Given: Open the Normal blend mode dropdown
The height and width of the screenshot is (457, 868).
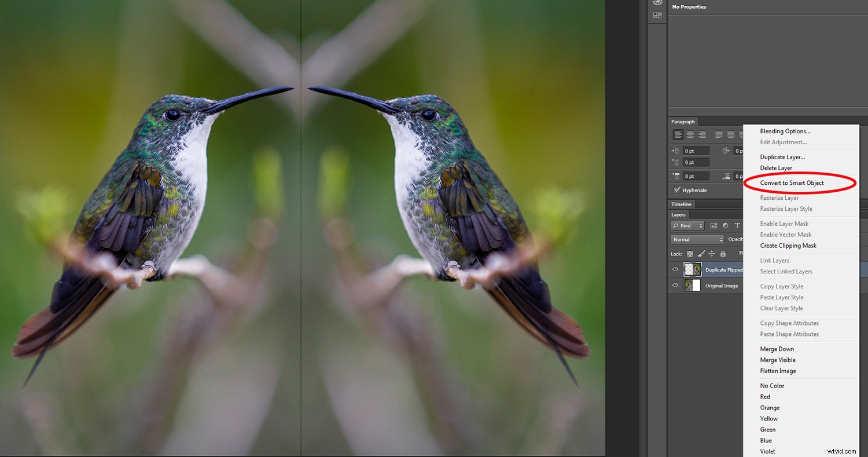Looking at the screenshot, I should [697, 239].
